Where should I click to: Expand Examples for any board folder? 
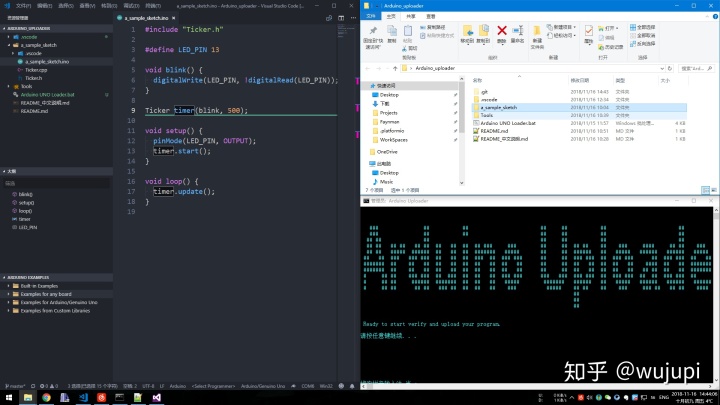(45, 294)
